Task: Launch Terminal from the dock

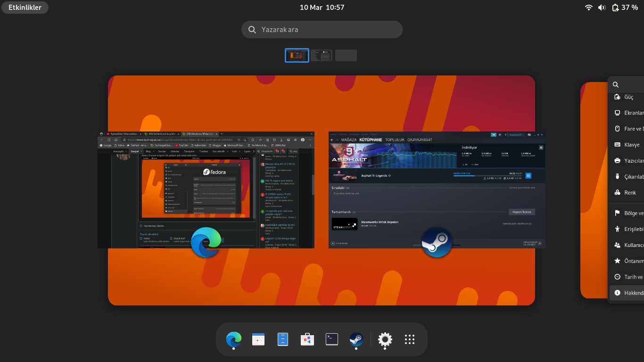Action: [332, 339]
